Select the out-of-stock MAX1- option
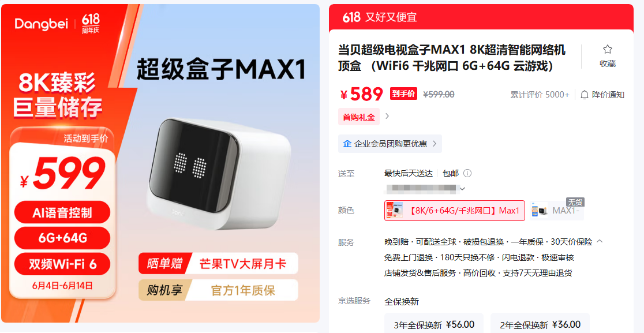This screenshot has height=333, width=644. (557, 211)
